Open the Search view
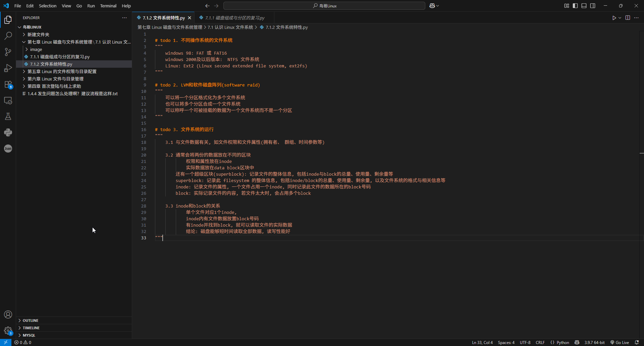Screen dimensions: 644x346 [8, 36]
